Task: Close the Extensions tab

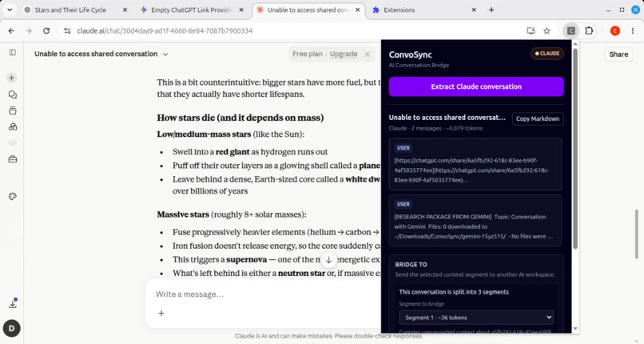Action: point(474,10)
